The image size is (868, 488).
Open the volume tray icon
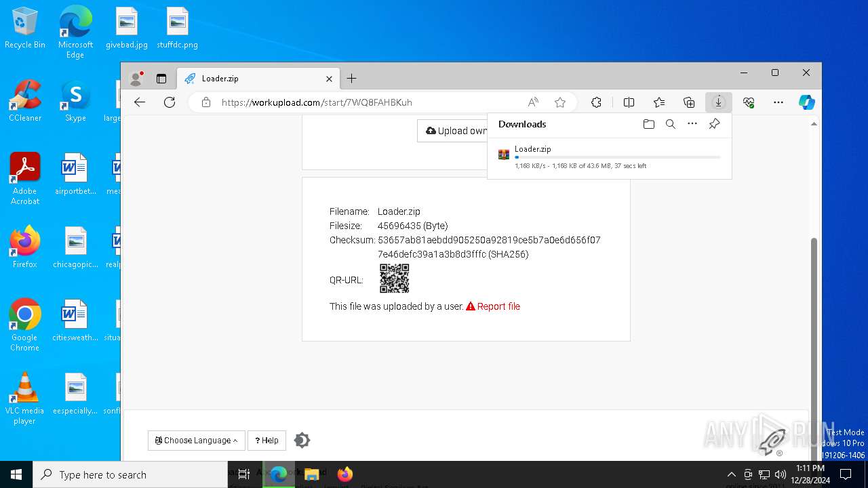click(x=781, y=474)
